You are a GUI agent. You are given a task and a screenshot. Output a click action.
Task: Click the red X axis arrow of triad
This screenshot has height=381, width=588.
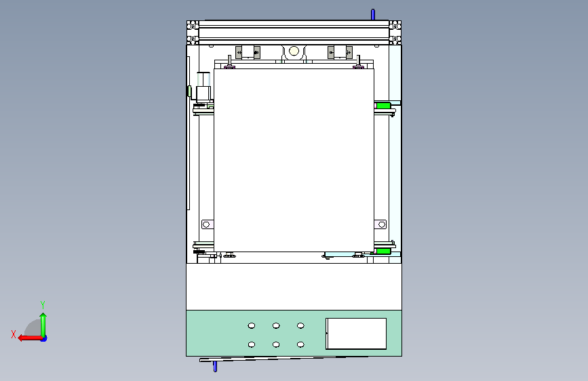(x=29, y=338)
